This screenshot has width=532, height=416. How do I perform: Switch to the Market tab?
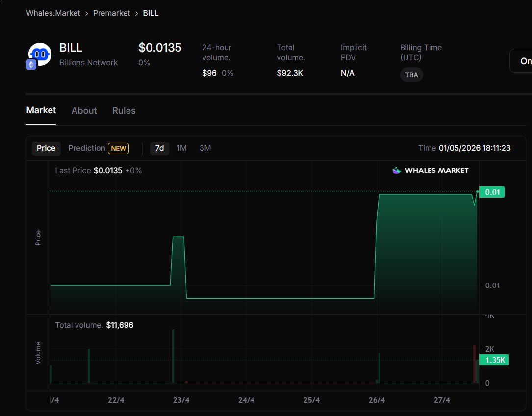coord(41,110)
